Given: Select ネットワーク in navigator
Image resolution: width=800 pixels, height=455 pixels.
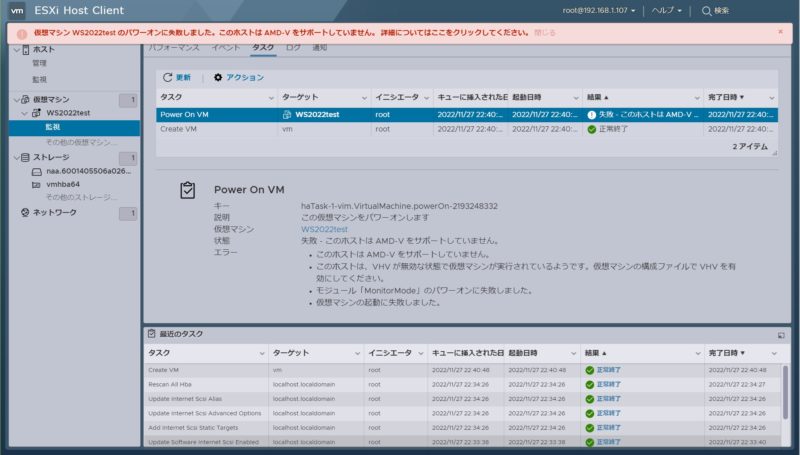Looking at the screenshot, I should click(x=55, y=212).
